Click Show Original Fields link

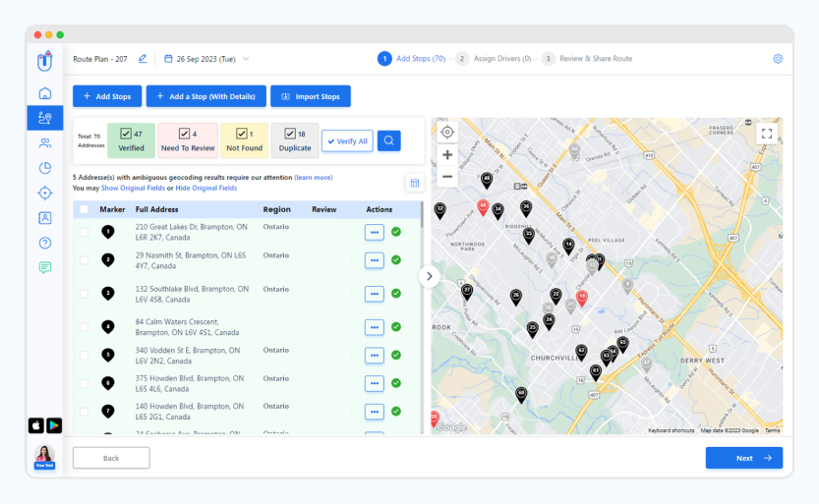133,188
